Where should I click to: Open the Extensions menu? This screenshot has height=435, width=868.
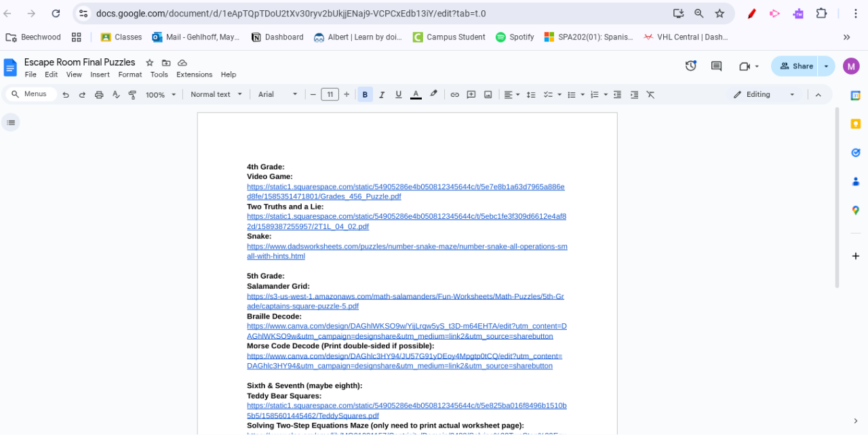(x=195, y=75)
